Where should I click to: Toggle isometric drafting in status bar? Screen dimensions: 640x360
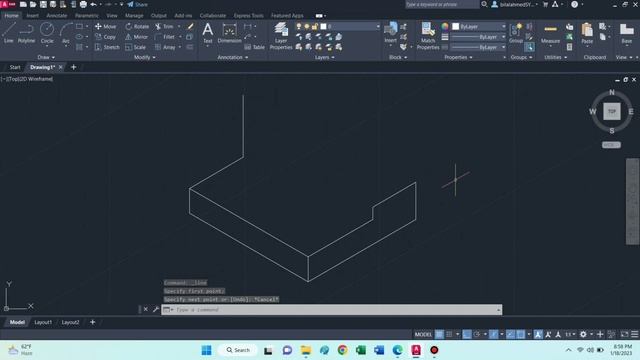(x=493, y=334)
